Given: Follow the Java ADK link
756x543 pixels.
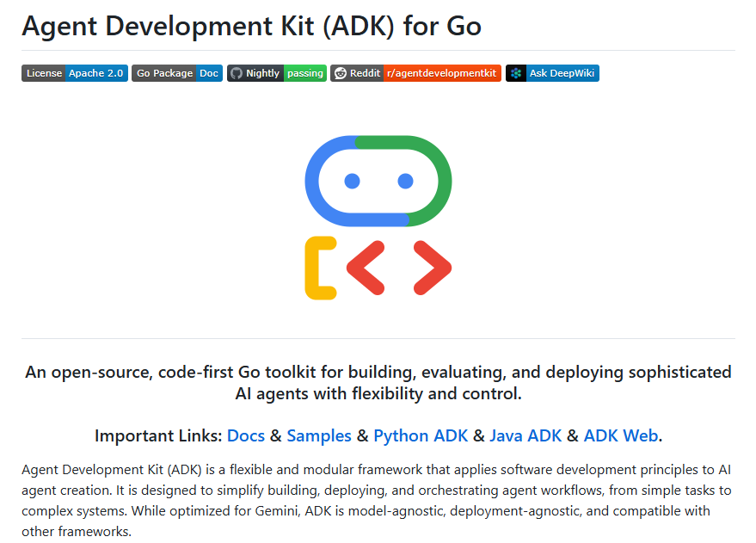Looking at the screenshot, I should [x=526, y=436].
